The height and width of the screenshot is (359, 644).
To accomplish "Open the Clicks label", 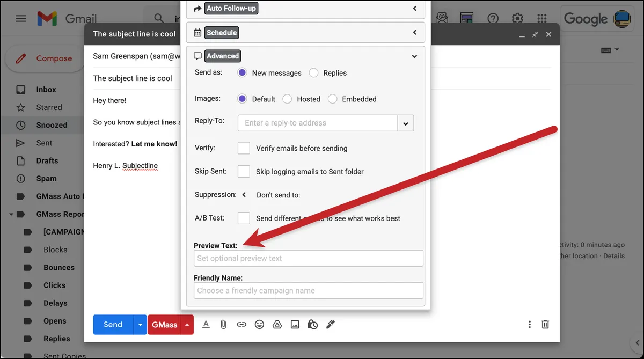I will [54, 285].
